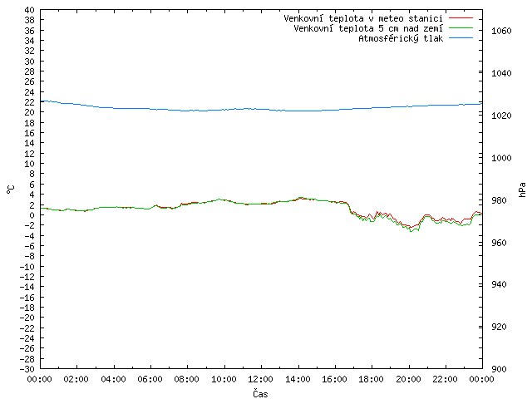The width and height of the screenshot is (532, 399).
Task: Click legend label 'Venkovní teplota v meteo stanici'
Action: (363, 18)
